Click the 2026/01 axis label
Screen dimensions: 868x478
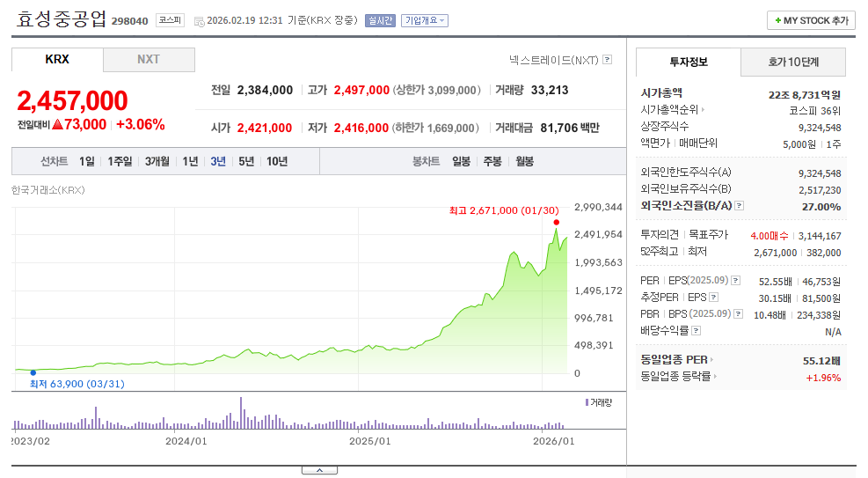[553, 441]
